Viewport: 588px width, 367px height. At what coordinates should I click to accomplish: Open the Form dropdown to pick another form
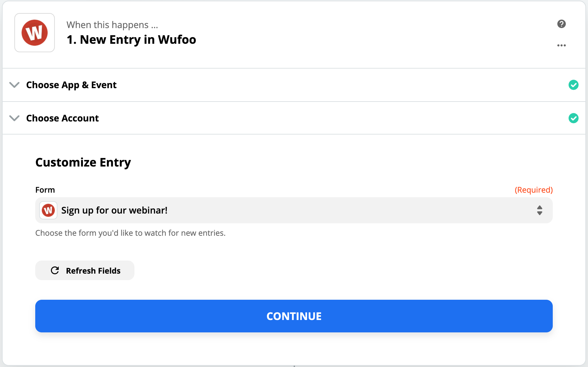pos(294,210)
